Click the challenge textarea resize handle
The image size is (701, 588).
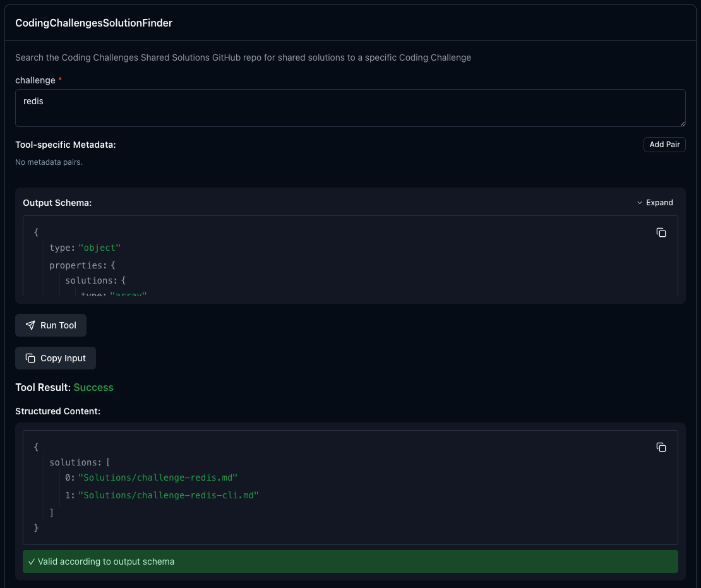681,123
